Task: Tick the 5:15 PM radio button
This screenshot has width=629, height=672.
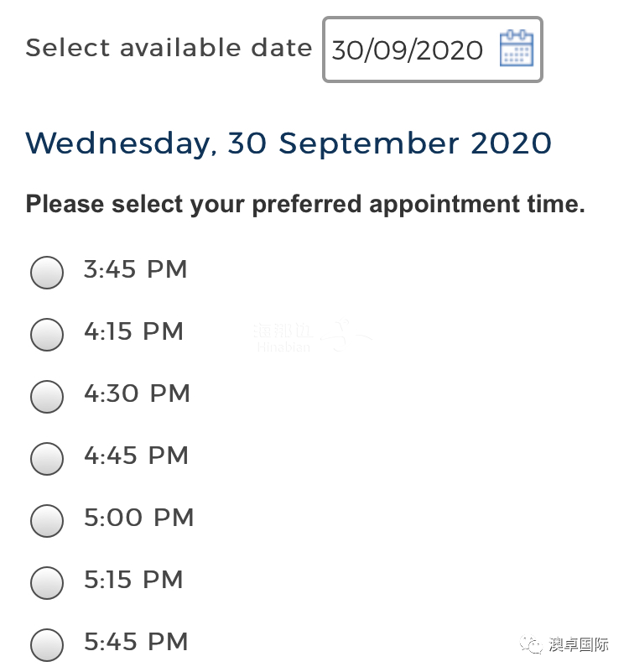Action: coord(47,583)
